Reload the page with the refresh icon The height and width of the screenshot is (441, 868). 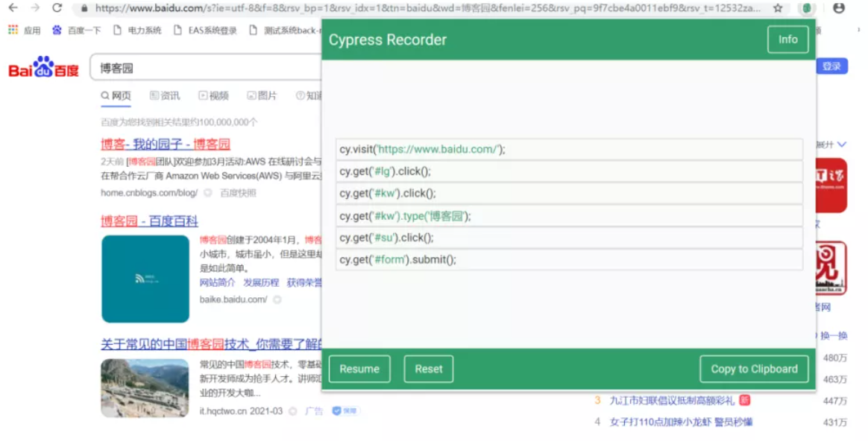(x=57, y=8)
